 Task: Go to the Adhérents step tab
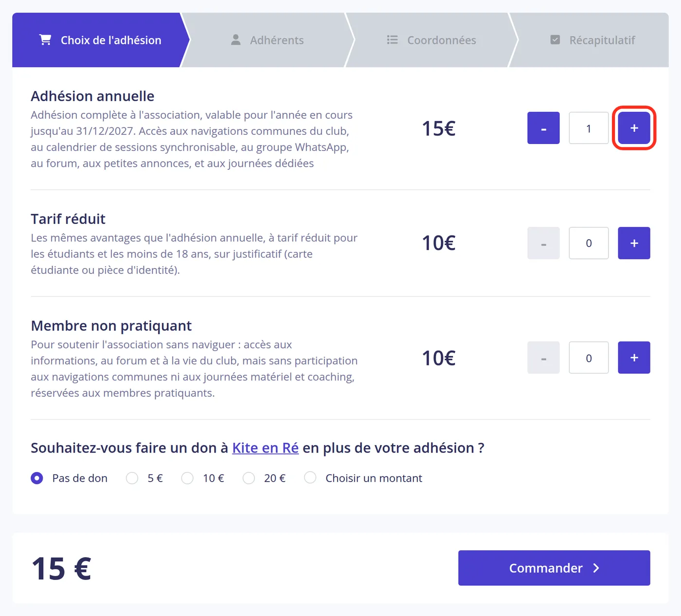(268, 40)
